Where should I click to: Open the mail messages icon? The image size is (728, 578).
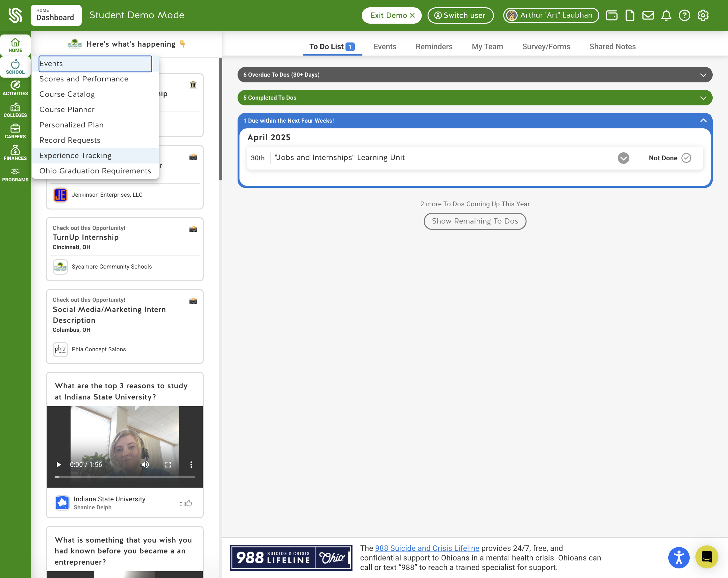(648, 15)
